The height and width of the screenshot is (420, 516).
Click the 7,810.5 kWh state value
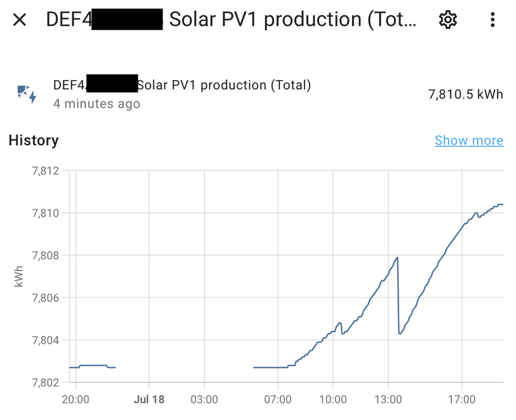click(x=465, y=94)
